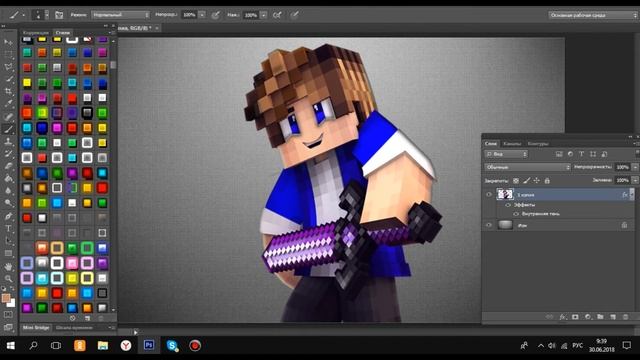Open the brush opacity slider dropdown
This screenshot has height=360, width=640.
pyautogui.click(x=202, y=15)
